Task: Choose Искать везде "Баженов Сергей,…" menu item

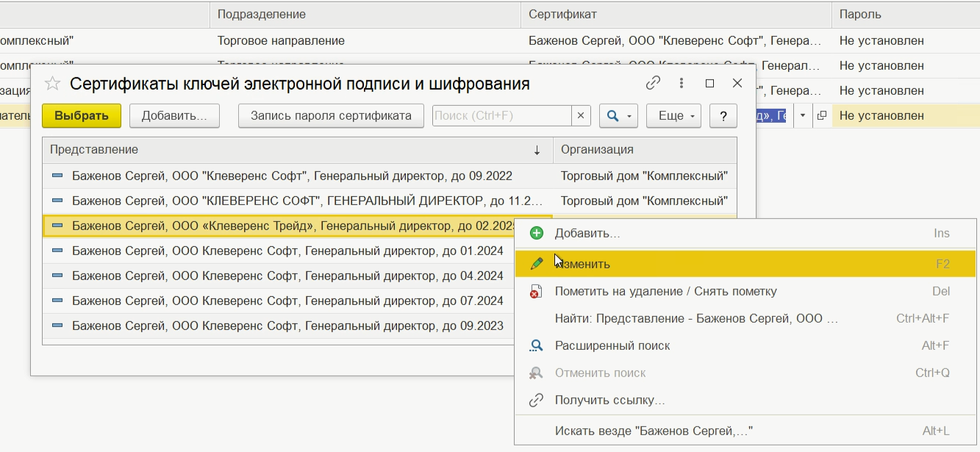Action: [654, 431]
